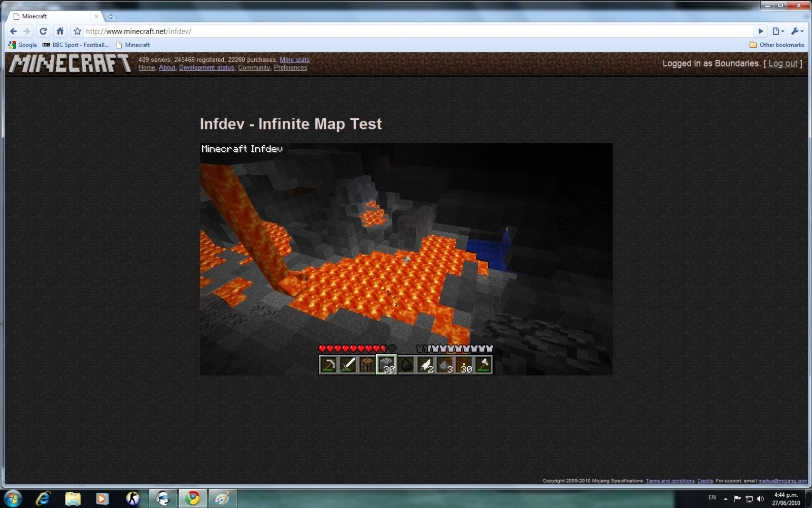Switch to the Minecraft browser tab
Image resolution: width=812 pixels, height=508 pixels.
[x=55, y=16]
